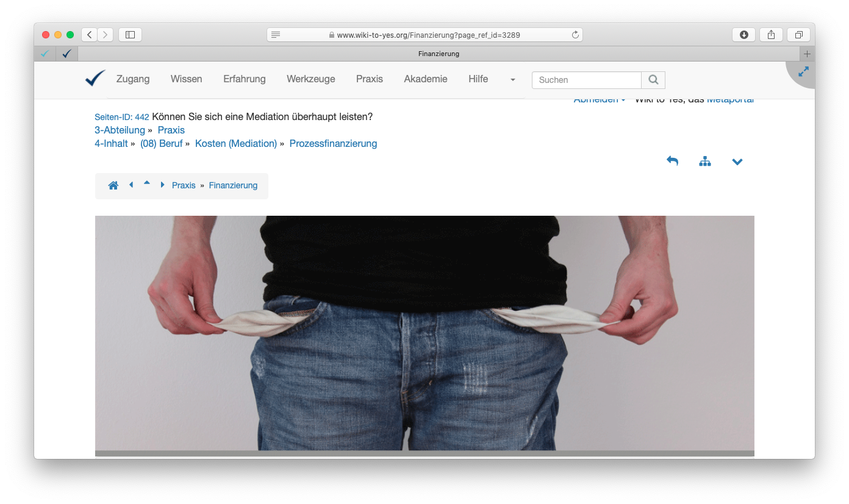The width and height of the screenshot is (849, 504).
Task: Reload the page in address bar
Action: coord(575,35)
